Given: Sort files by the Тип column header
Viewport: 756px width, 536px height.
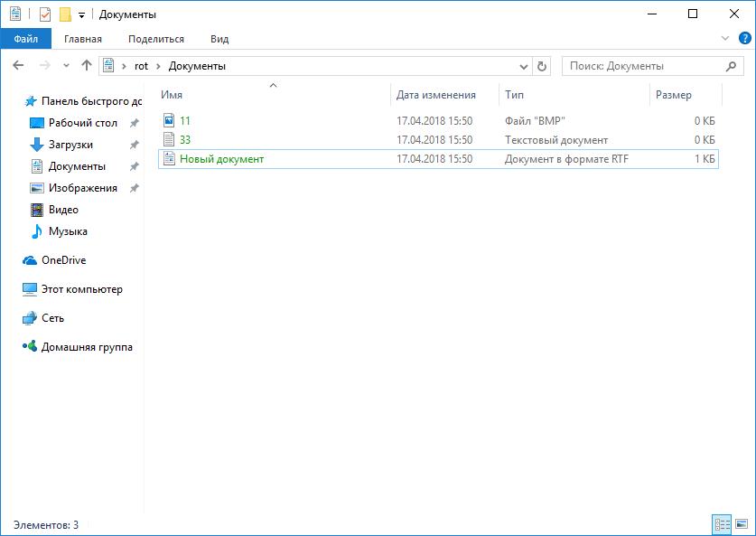Looking at the screenshot, I should click(x=574, y=95).
